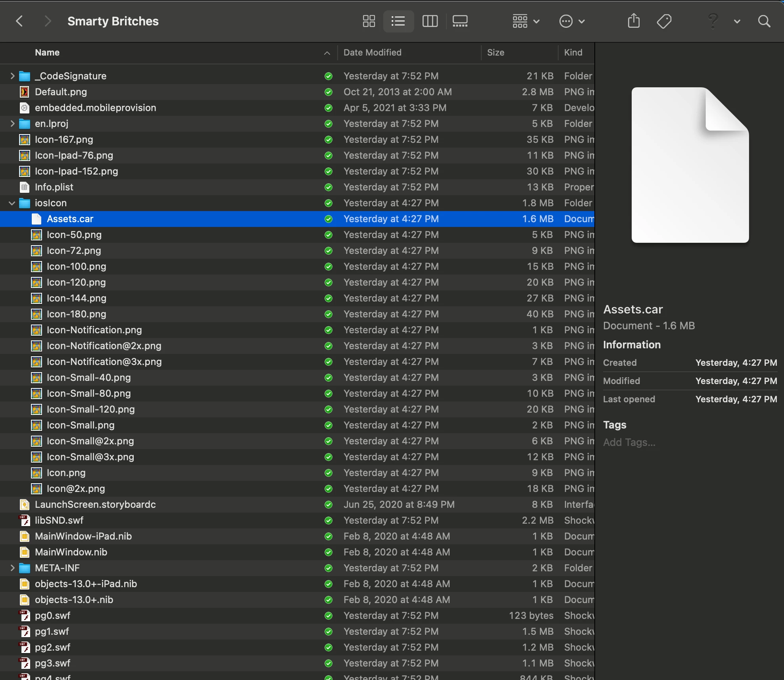
Task: Click Add Tags field in preview
Action: [x=629, y=442]
